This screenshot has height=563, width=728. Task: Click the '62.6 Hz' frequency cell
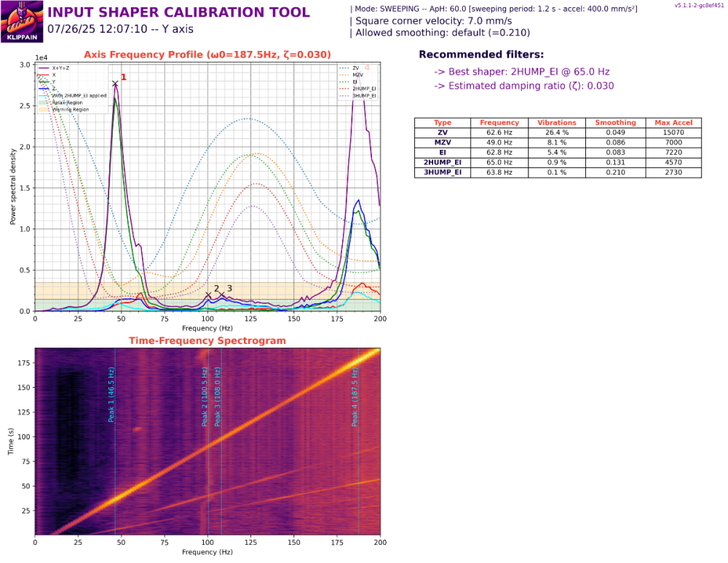point(499,132)
